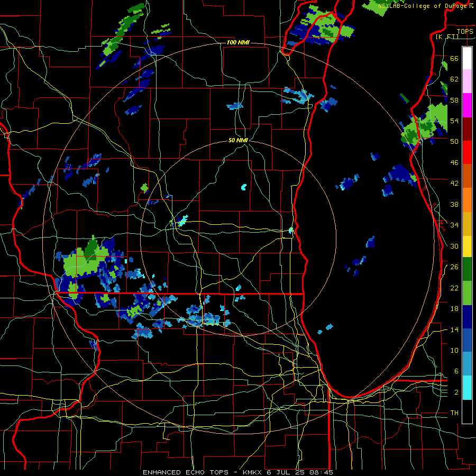476x476 pixels.
Task: Click the "14" legend value
Action: coord(454,329)
